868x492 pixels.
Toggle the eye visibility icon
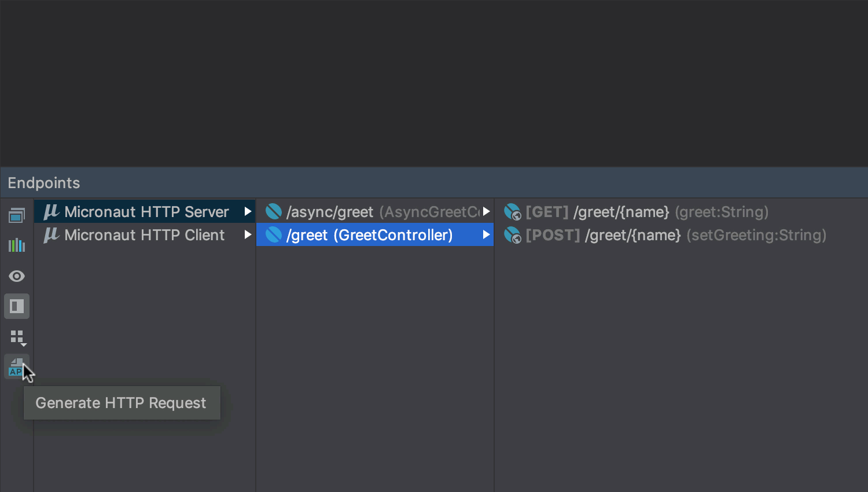click(x=17, y=276)
